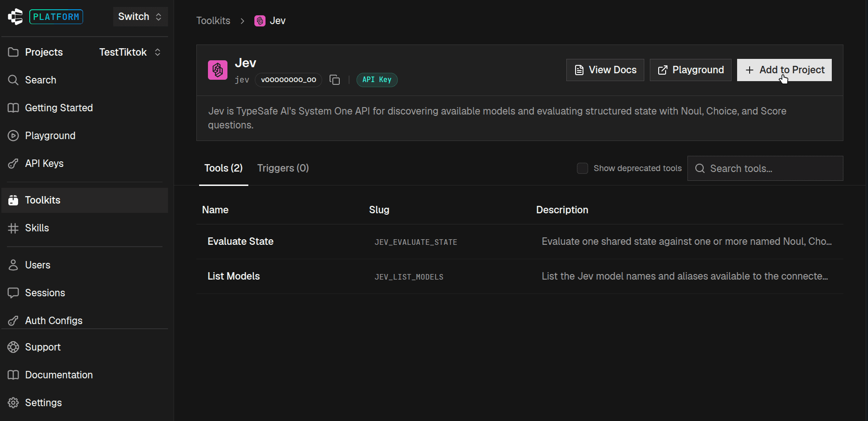Open Search from the sidebar

[x=84, y=80]
